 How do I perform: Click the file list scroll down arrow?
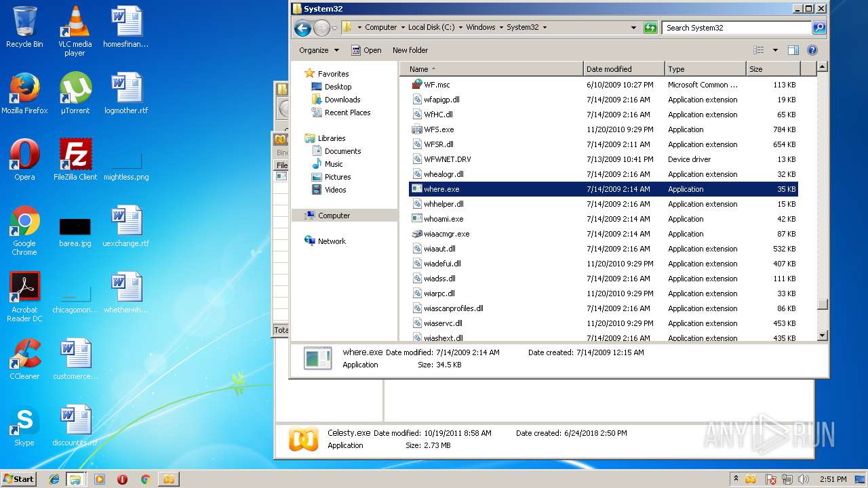click(823, 335)
